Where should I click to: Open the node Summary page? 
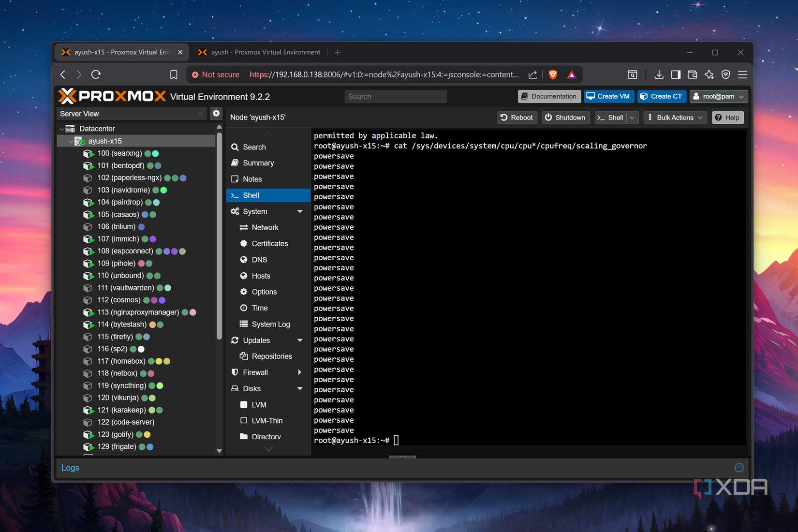click(268, 163)
